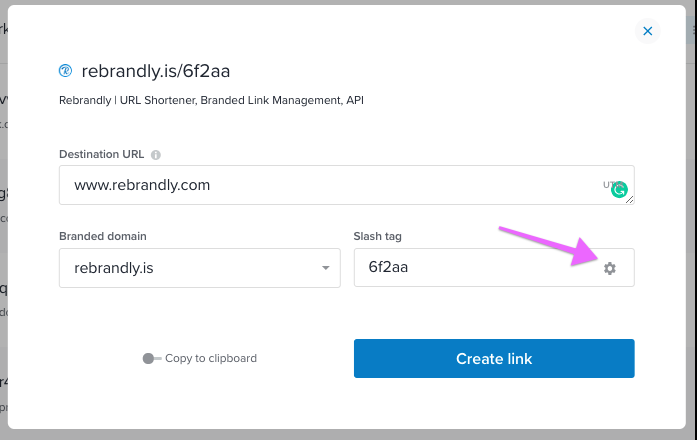Click the Destination URL info icon
697x440 pixels.
[x=156, y=155]
